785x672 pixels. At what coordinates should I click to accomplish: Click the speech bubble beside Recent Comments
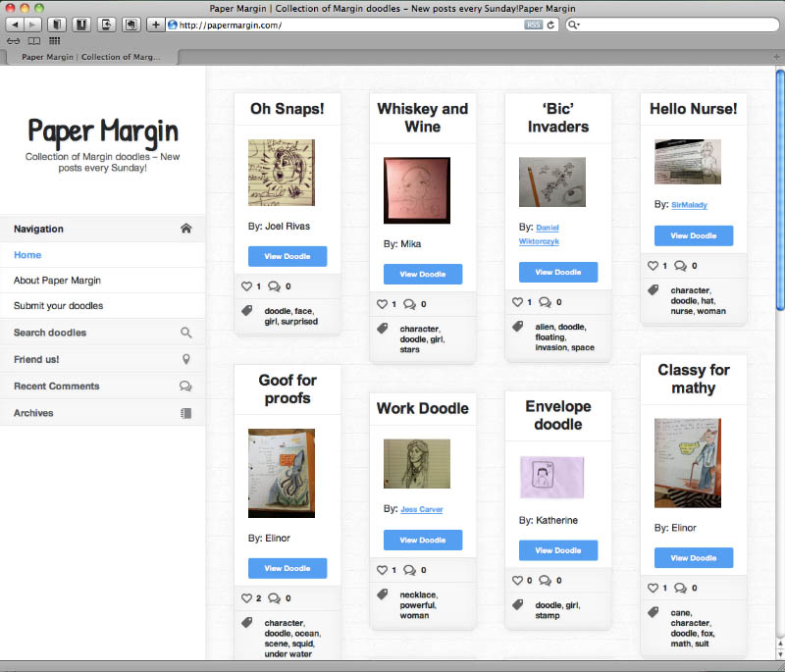(x=185, y=386)
